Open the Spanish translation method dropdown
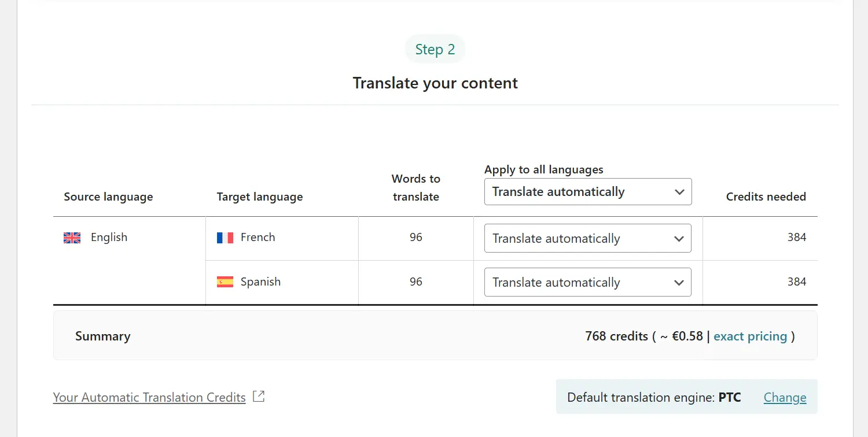Screen dimensions: 868x437 [587, 283]
